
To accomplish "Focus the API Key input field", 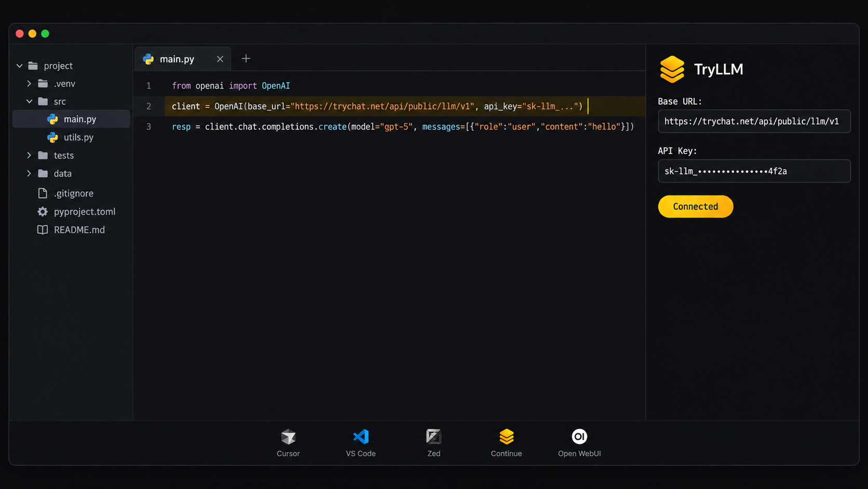I will pyautogui.click(x=754, y=171).
